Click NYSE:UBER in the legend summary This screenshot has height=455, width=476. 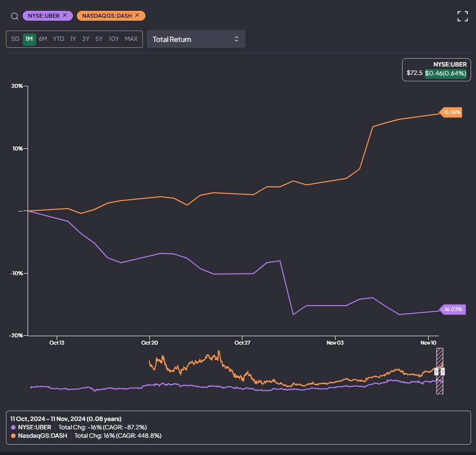coord(34,427)
